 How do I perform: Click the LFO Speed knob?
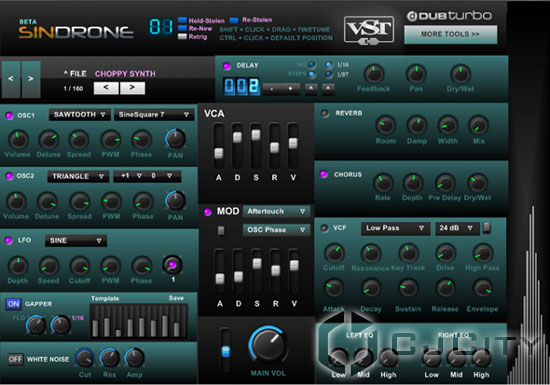[49, 266]
